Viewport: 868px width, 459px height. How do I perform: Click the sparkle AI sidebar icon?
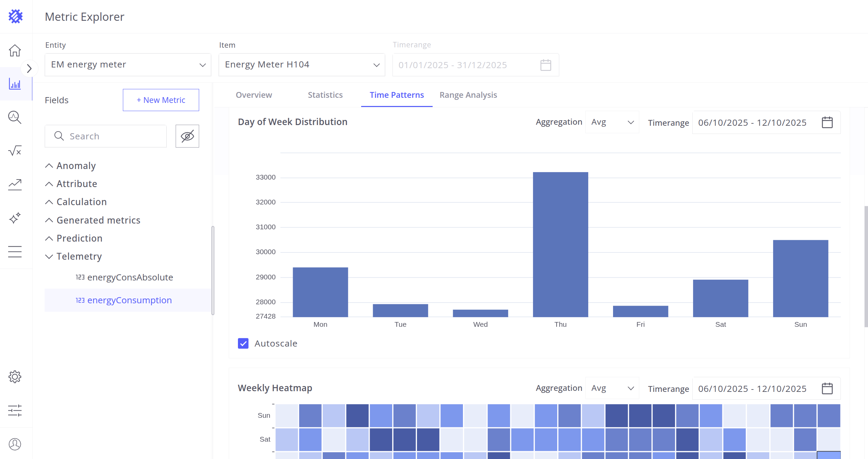point(15,218)
